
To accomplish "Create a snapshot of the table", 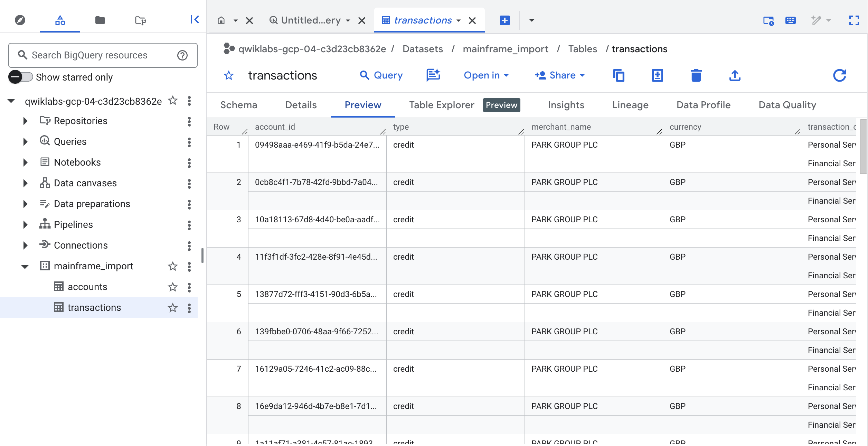I will (657, 75).
